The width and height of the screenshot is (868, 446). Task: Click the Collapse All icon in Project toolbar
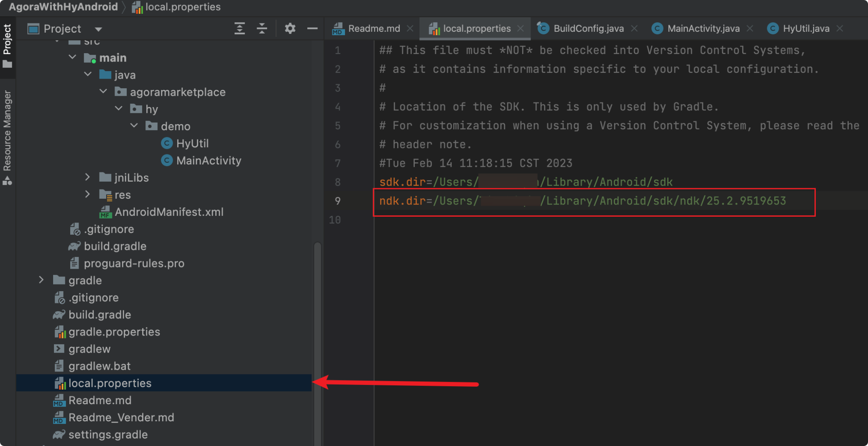tap(262, 28)
